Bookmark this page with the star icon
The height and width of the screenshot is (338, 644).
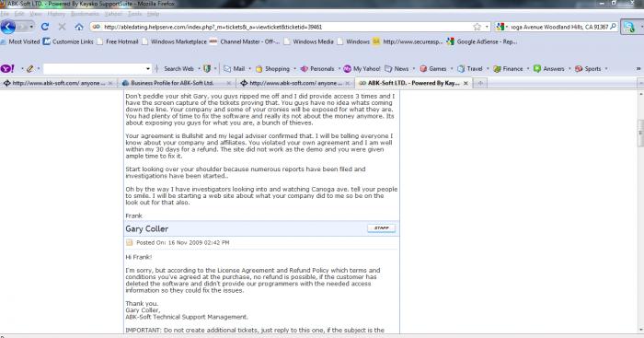point(477,27)
